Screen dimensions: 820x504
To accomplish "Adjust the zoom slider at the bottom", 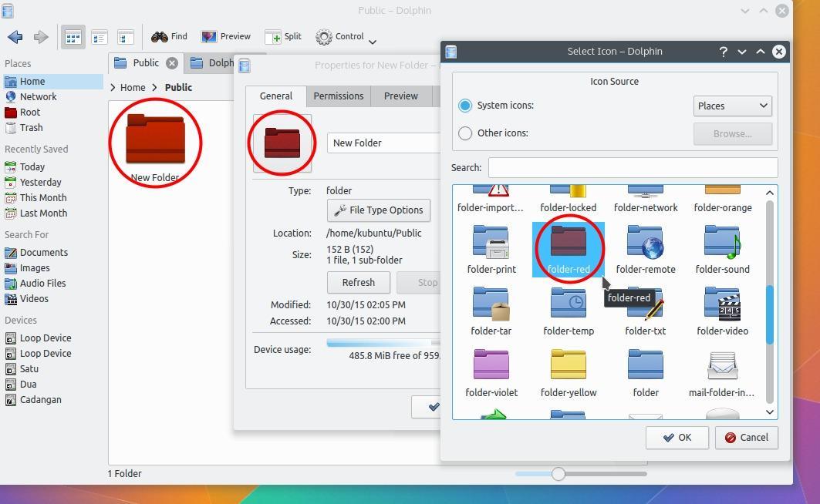I will click(557, 475).
